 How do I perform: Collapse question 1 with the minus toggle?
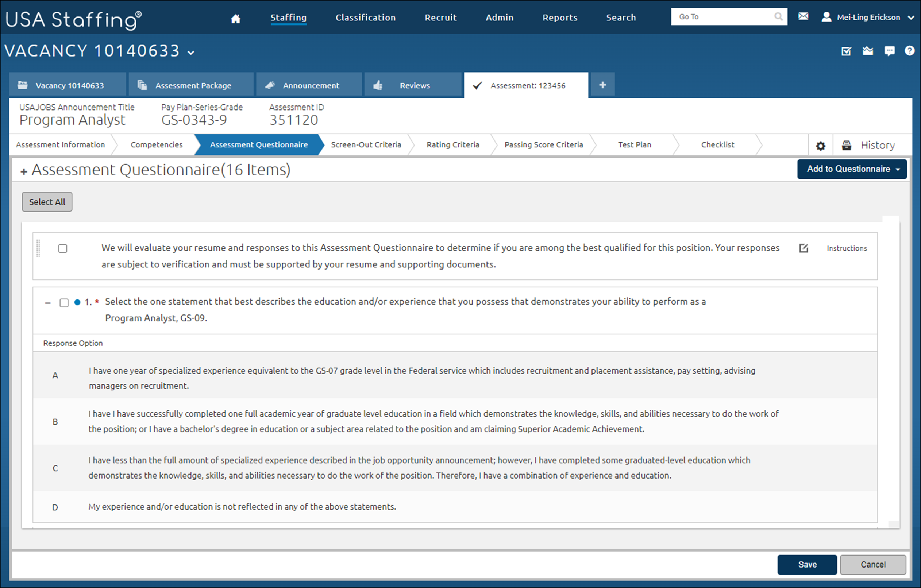tap(48, 303)
